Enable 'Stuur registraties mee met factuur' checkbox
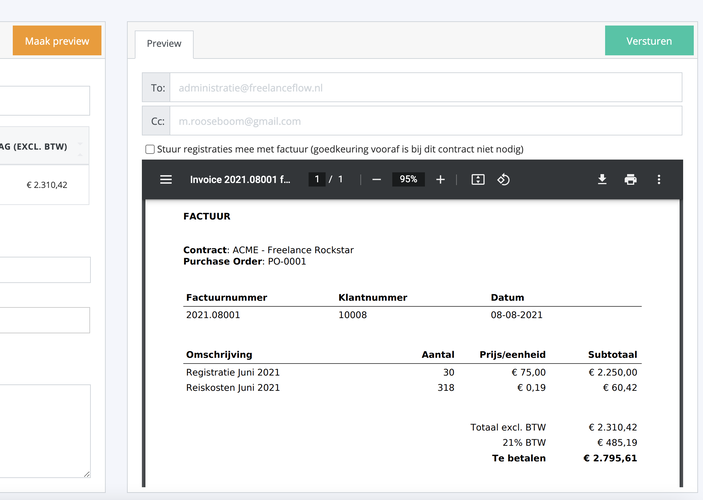Image resolution: width=703 pixels, height=500 pixels. coord(150,149)
